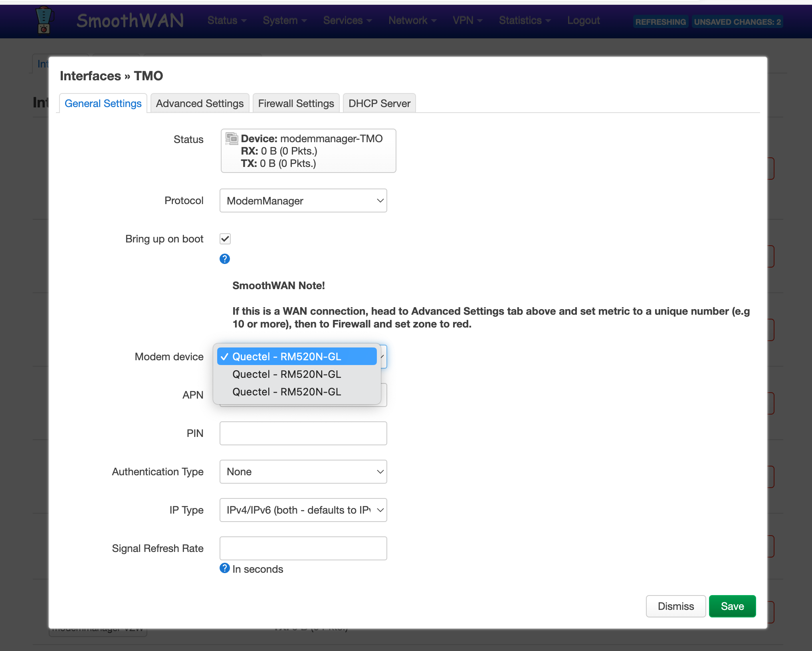Image resolution: width=812 pixels, height=651 pixels.
Task: Click the Logout link
Action: coord(583,20)
